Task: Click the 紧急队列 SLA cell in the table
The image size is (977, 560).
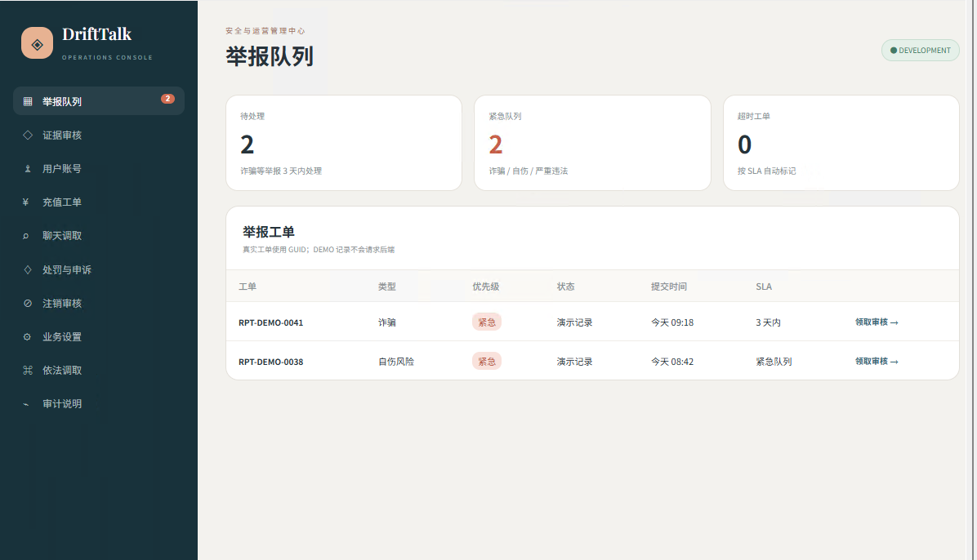Action: pyautogui.click(x=774, y=362)
